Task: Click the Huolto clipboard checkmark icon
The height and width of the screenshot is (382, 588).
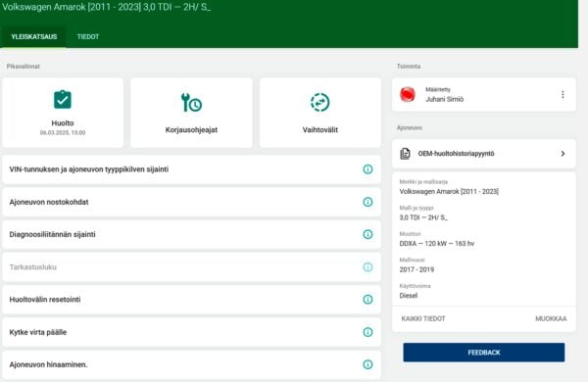Action: click(63, 100)
